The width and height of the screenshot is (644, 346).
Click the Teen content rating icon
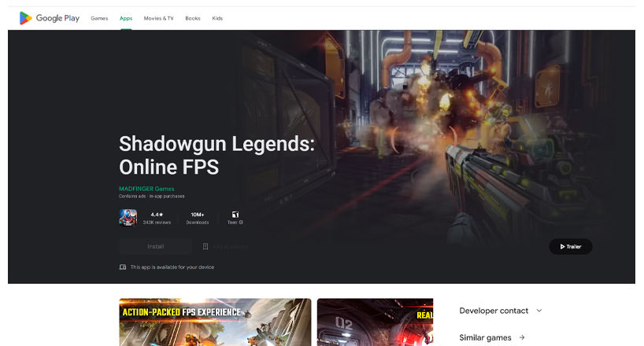pos(235,215)
